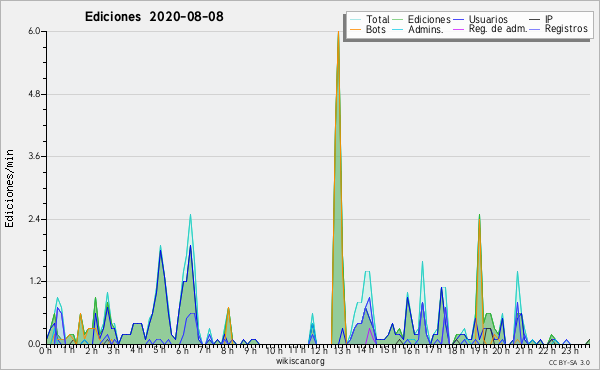Click the '0 h' x-axis label
The image size is (600, 370).
click(45, 350)
